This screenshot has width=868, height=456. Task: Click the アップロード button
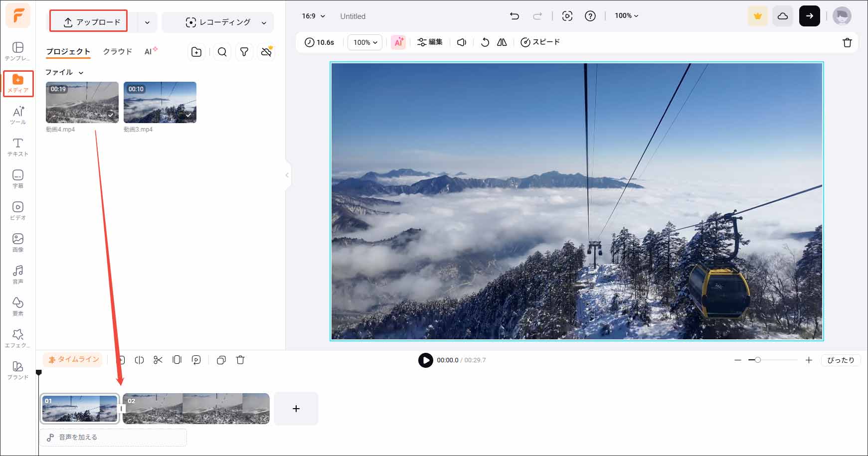[88, 21]
